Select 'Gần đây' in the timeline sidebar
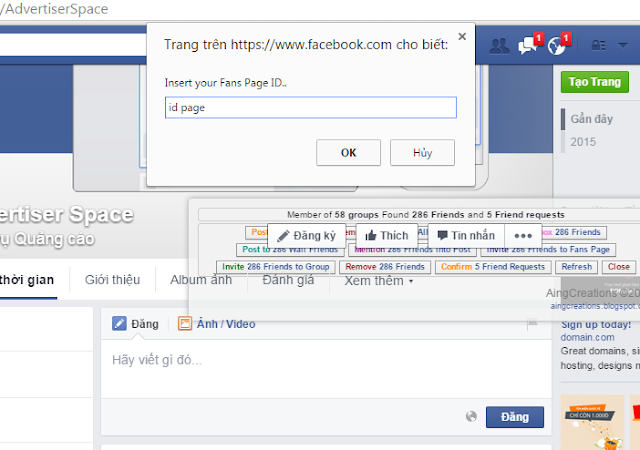Screen dimensions: 640x450 tap(591, 119)
